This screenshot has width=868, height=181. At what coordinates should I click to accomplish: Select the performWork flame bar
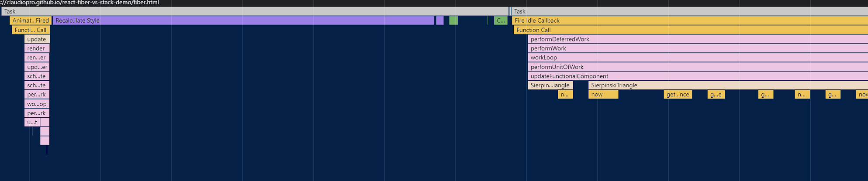coord(697,48)
